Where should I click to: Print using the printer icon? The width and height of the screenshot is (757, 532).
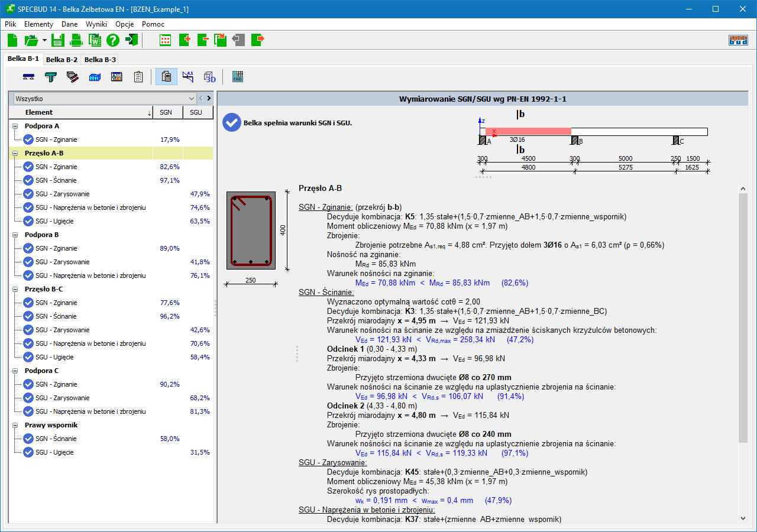[x=76, y=40]
